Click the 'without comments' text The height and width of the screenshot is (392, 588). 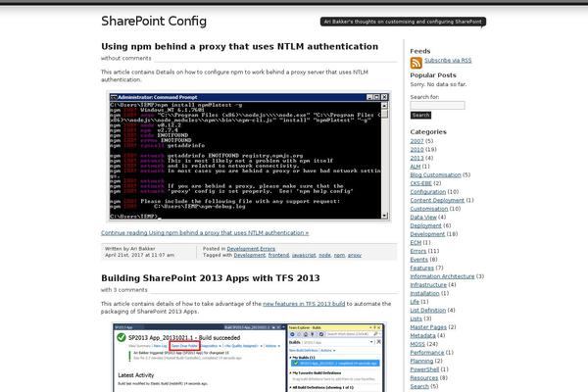click(x=126, y=58)
